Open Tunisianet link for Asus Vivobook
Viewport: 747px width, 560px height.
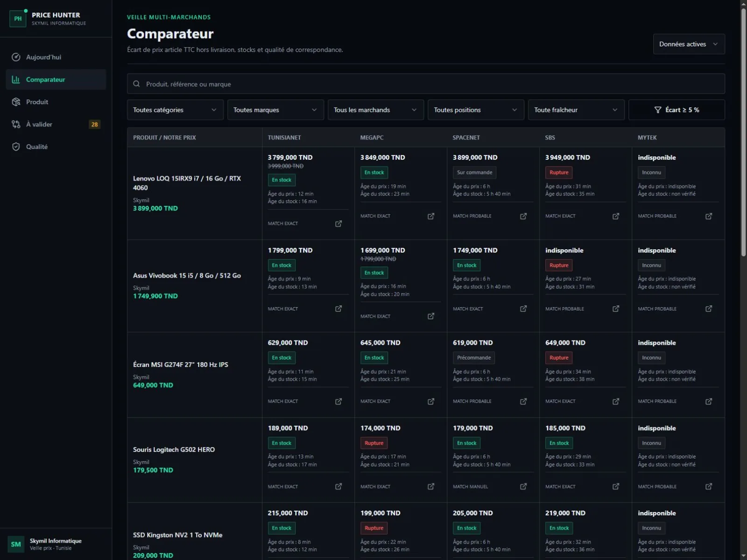click(x=338, y=308)
